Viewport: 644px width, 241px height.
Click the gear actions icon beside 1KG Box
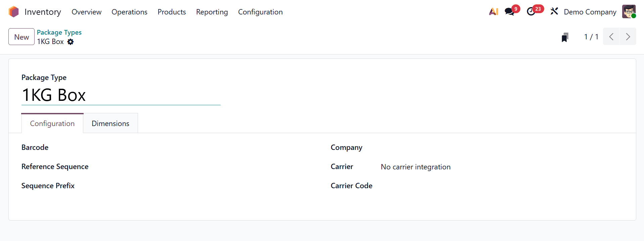71,42
